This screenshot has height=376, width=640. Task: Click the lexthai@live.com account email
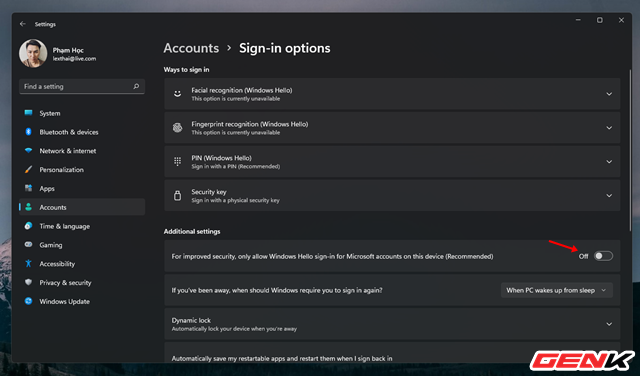[74, 59]
